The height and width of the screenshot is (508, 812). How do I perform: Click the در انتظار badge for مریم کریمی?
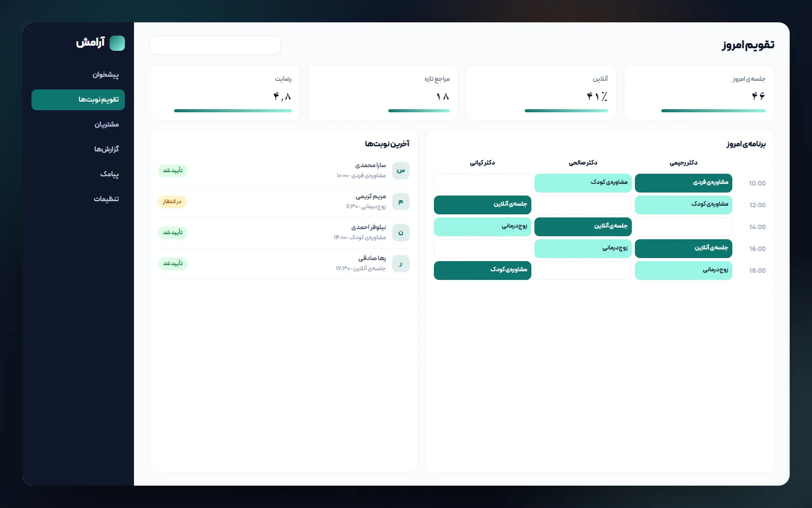[172, 202]
